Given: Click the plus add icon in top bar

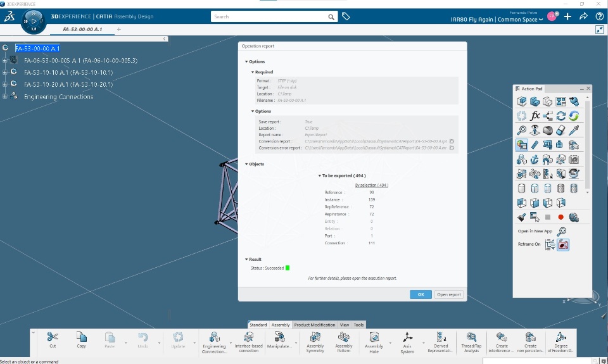Looking at the screenshot, I should pos(567,16).
